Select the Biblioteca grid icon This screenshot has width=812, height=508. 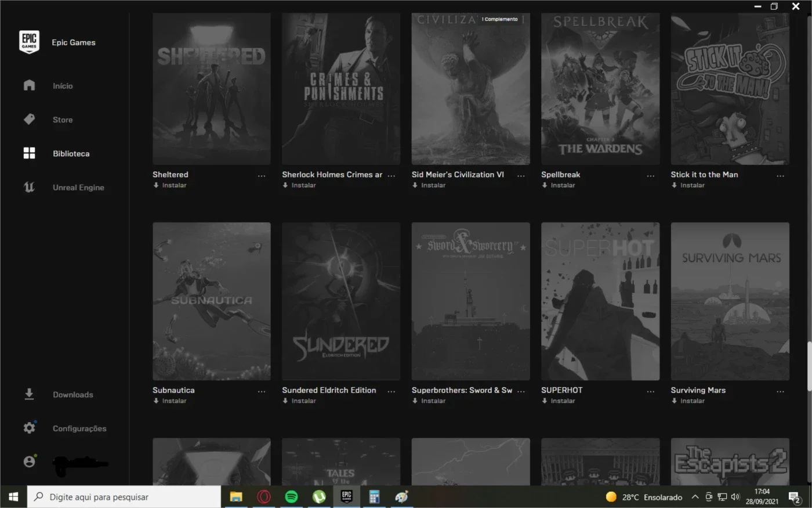point(29,153)
